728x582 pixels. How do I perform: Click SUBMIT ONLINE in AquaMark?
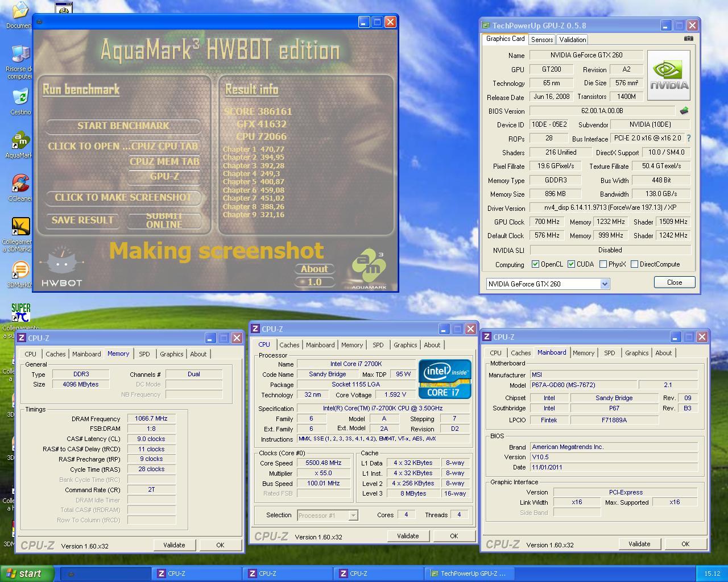tap(164, 220)
